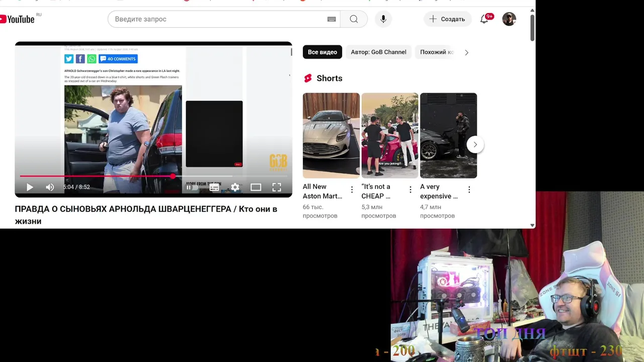
Task: Open the player settings gear
Action: (235, 187)
